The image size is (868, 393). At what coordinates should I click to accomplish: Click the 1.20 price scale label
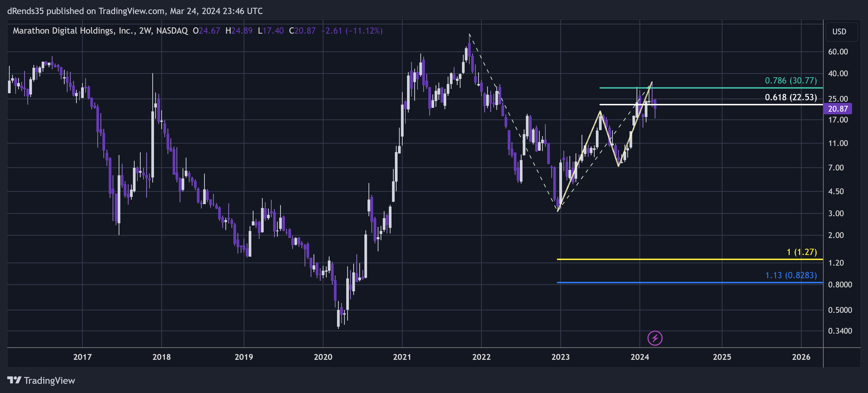(x=836, y=263)
